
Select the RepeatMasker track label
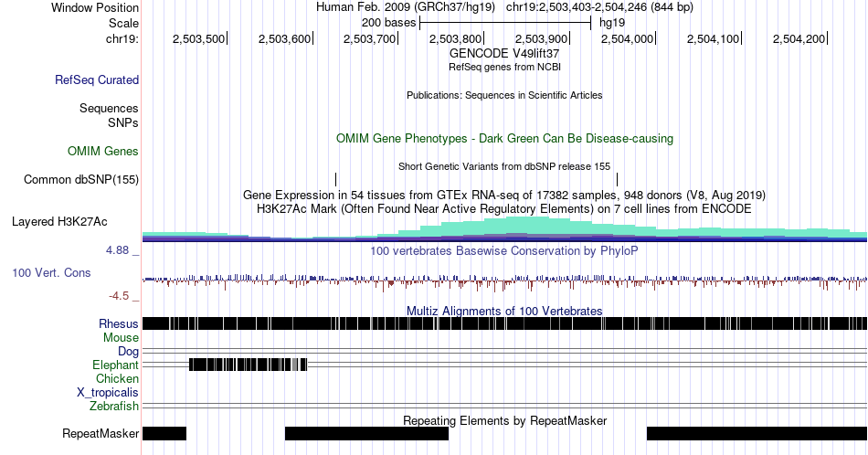coord(101,433)
